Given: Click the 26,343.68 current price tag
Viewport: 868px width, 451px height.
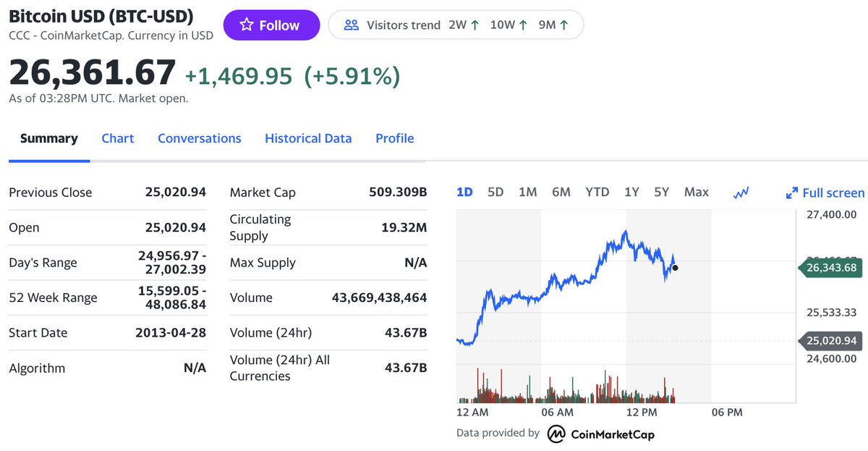Looking at the screenshot, I should [830, 268].
